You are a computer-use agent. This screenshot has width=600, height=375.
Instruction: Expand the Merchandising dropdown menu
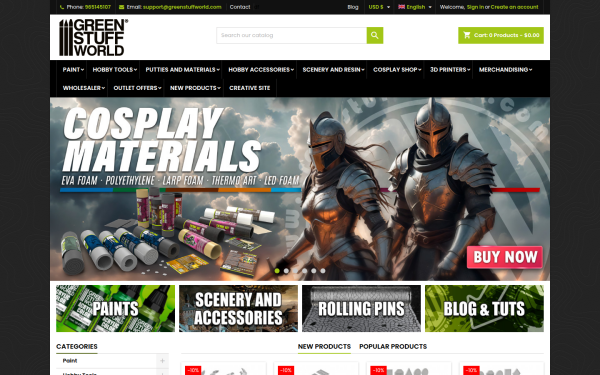pos(505,70)
